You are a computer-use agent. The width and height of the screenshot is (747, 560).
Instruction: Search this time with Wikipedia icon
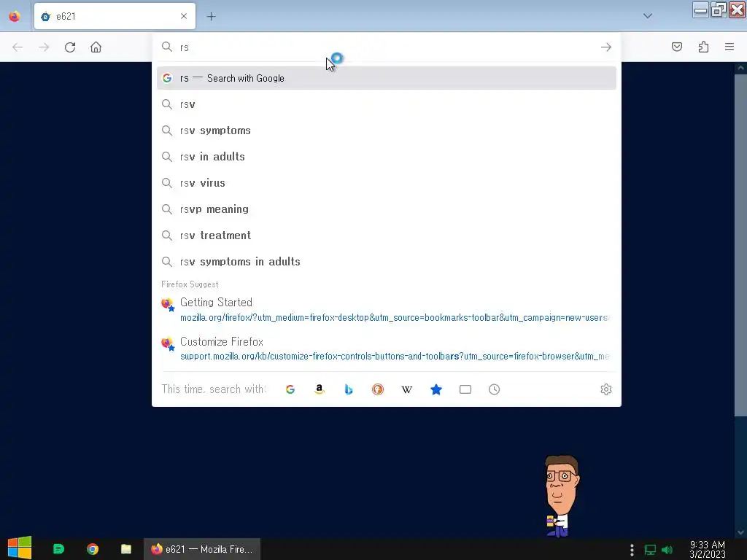tap(407, 389)
